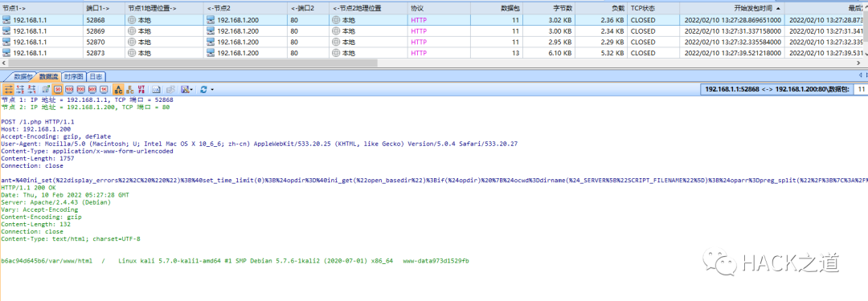Show only node 2 to node 1 flow
This screenshot has height=301, width=868.
pyautogui.click(x=31, y=89)
